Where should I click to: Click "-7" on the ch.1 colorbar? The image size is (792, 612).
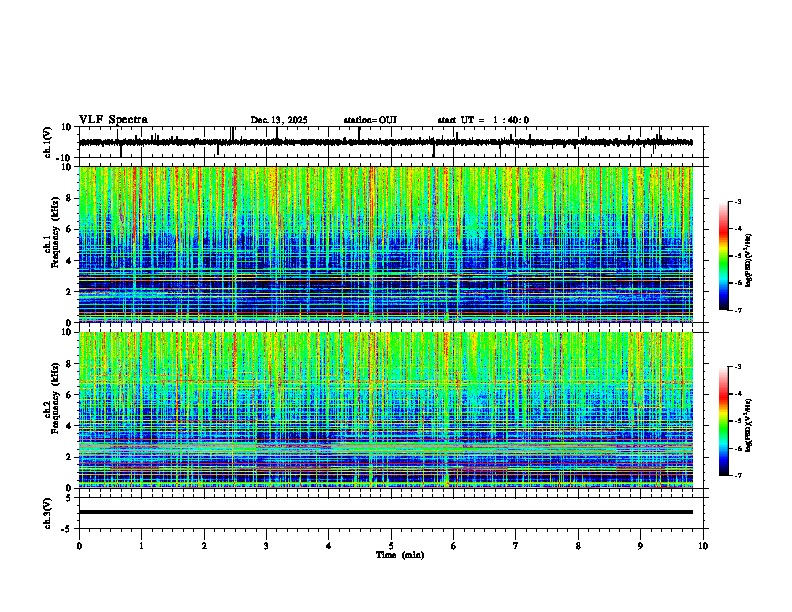pos(738,311)
